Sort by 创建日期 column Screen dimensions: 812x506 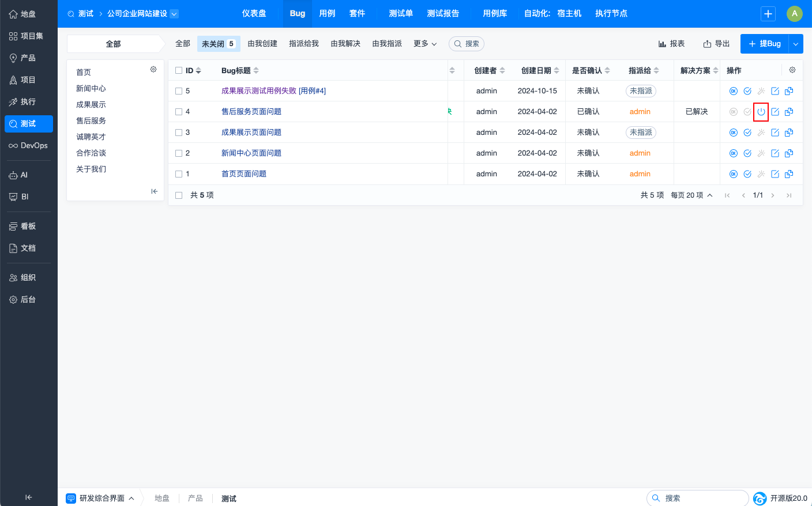[x=540, y=70]
